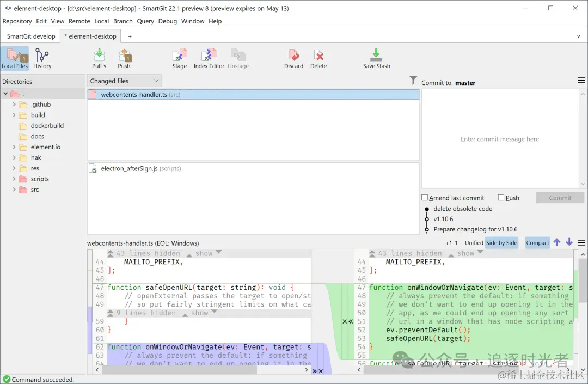Push commits to remote

point(124,58)
